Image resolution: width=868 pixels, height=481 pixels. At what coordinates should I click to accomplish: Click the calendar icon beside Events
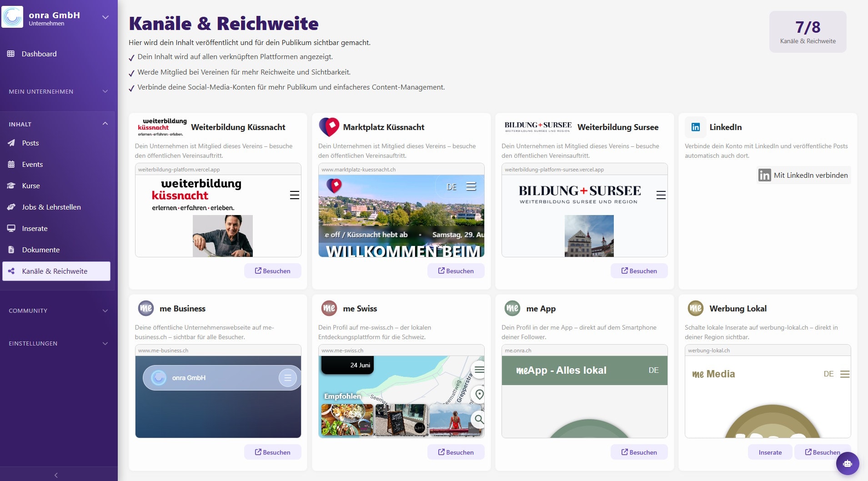(11, 164)
